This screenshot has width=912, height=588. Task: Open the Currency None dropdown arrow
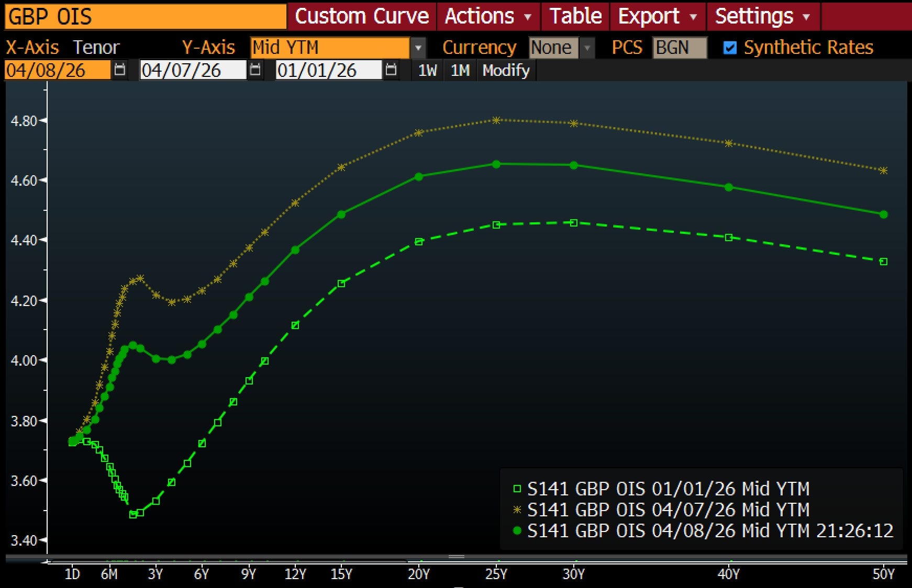point(587,48)
